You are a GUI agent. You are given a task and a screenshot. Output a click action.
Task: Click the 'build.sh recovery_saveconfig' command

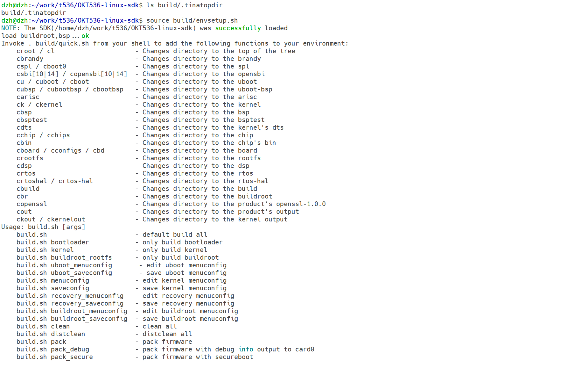tap(70, 303)
